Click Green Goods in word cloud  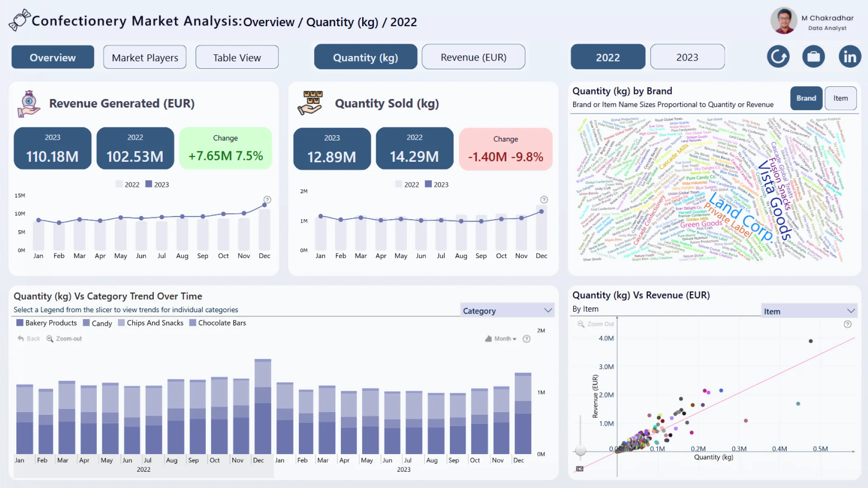tap(701, 224)
